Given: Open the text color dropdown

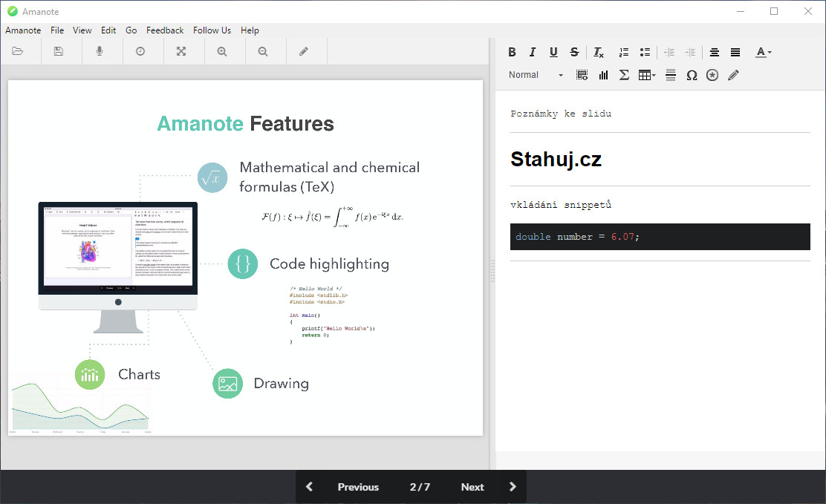Looking at the screenshot, I should pos(764,52).
